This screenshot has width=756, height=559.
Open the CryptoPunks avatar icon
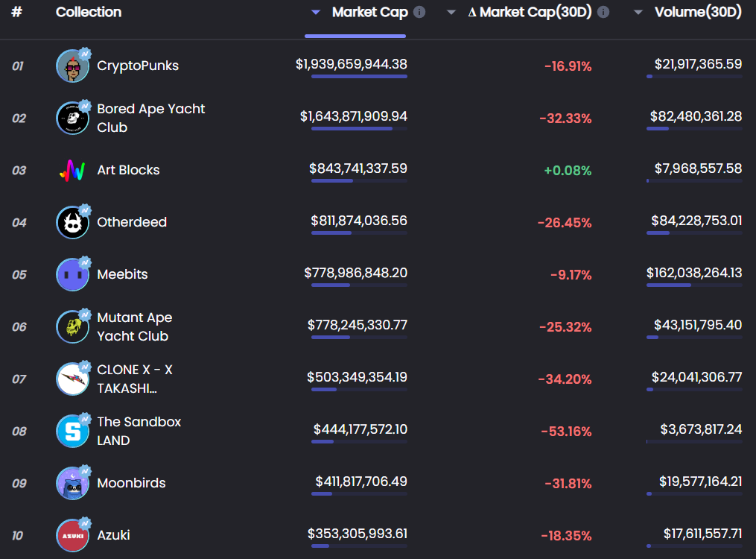click(x=73, y=66)
